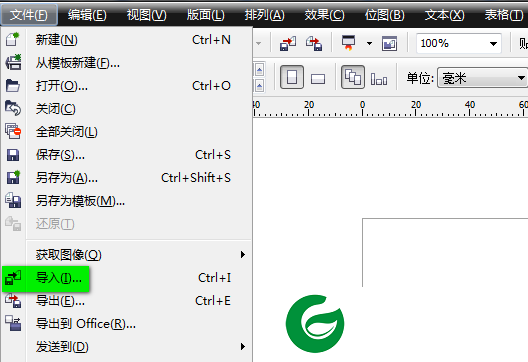The width and height of the screenshot is (528, 362).
Task: Choose 打开(O)... menu entry
Action: (127, 86)
